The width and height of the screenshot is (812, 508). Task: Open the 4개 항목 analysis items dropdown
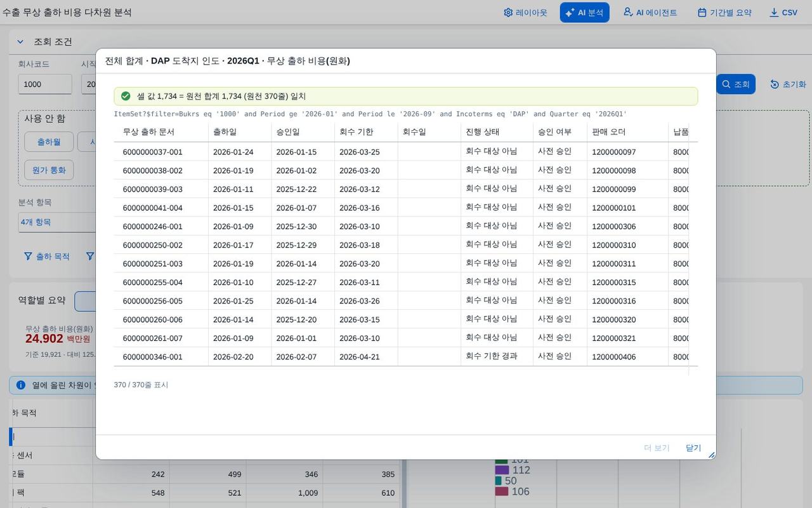point(57,222)
